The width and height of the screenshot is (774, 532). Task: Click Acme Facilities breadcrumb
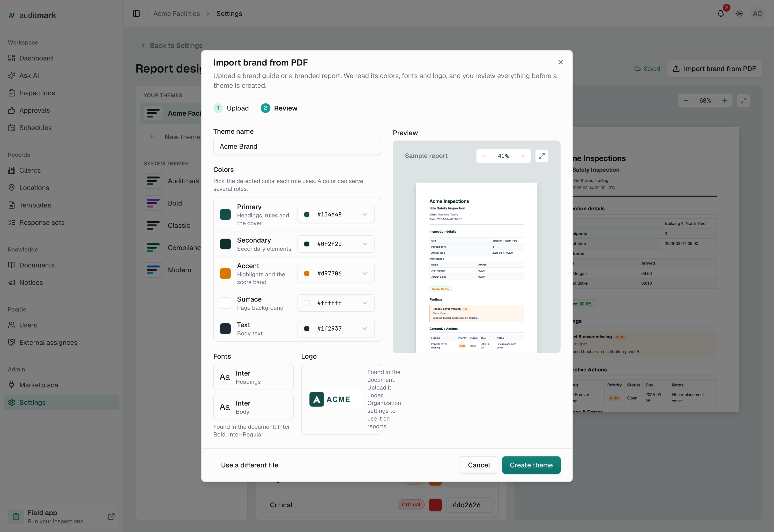point(177,14)
